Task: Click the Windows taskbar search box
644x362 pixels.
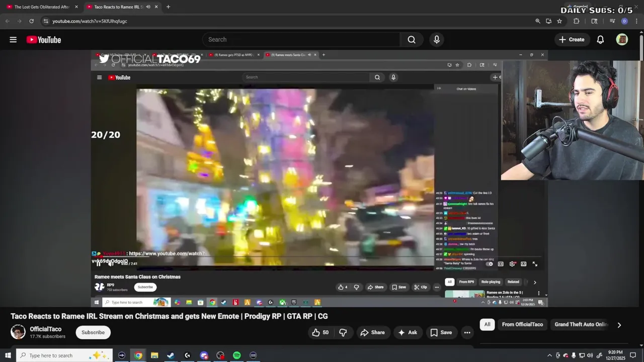Action: coord(63,355)
